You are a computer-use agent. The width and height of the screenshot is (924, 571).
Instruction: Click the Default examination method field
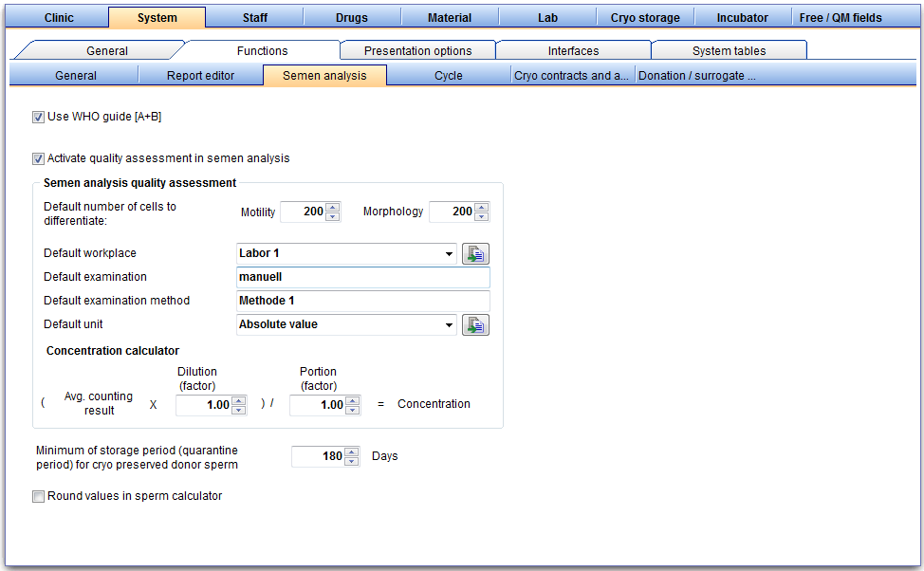[x=363, y=301]
